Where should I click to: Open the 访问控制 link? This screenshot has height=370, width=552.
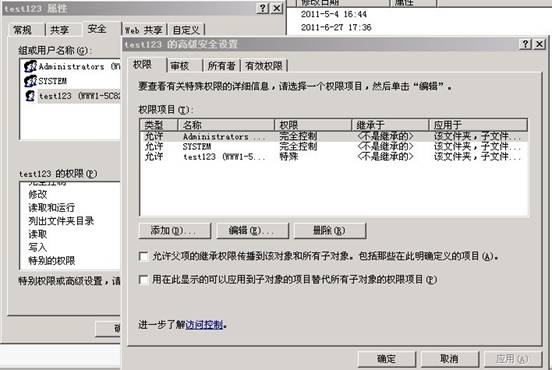tap(204, 325)
